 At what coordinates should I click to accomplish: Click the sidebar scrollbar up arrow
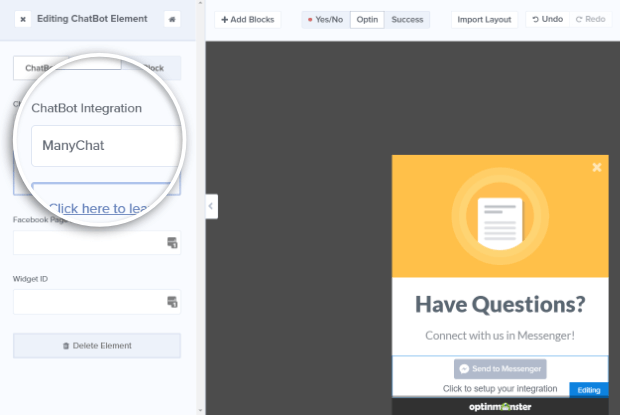pos(200,3)
